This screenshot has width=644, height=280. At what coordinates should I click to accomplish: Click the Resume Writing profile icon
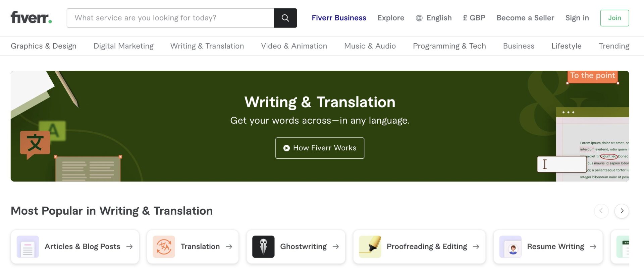pyautogui.click(x=510, y=247)
